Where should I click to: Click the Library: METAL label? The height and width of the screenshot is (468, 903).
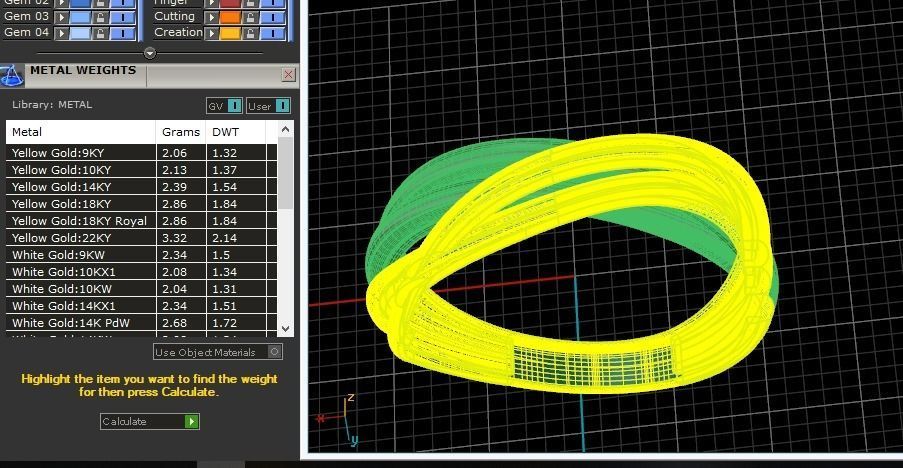(52, 105)
